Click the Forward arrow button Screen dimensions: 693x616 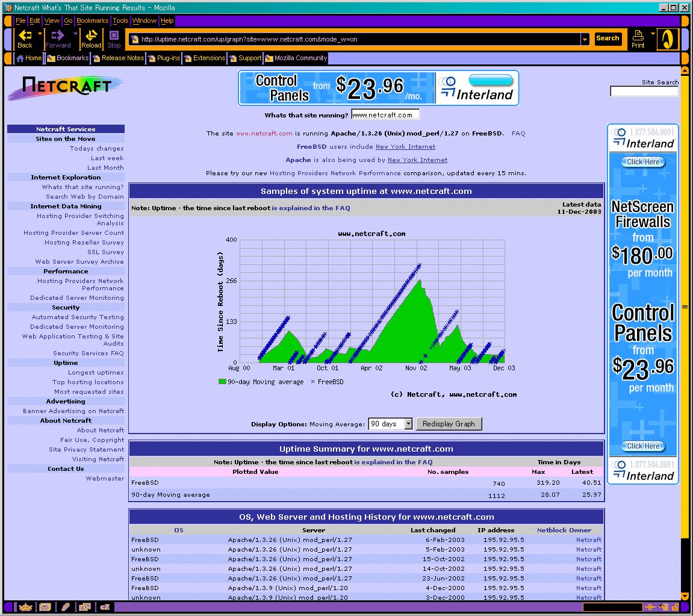57,39
